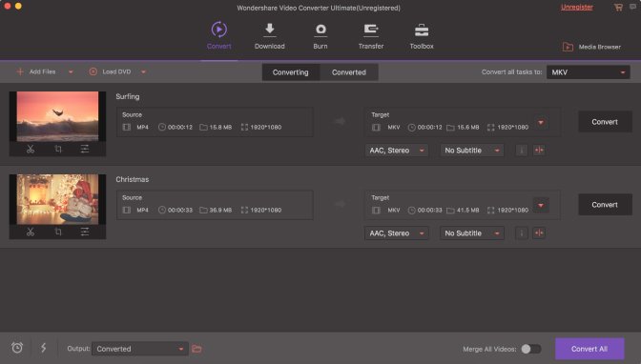Open the Convert section icon
This screenshot has height=364, width=641.
point(219,30)
